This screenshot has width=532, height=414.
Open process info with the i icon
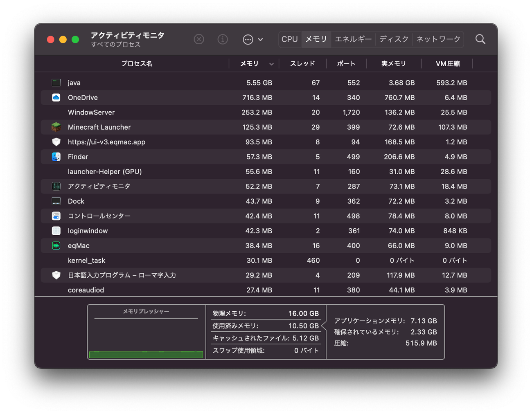[x=223, y=39]
